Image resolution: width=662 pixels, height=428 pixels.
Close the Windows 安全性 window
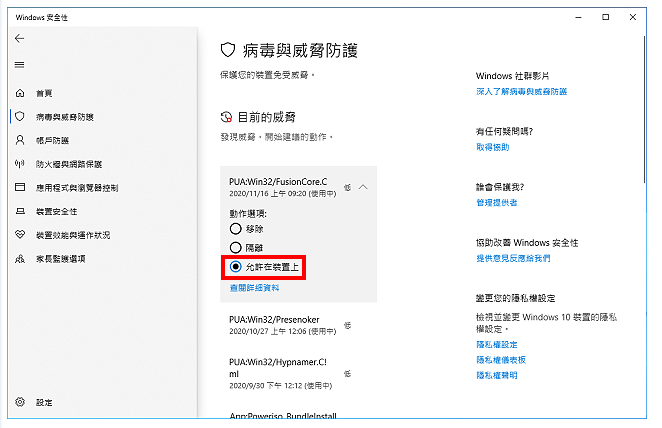pos(632,17)
